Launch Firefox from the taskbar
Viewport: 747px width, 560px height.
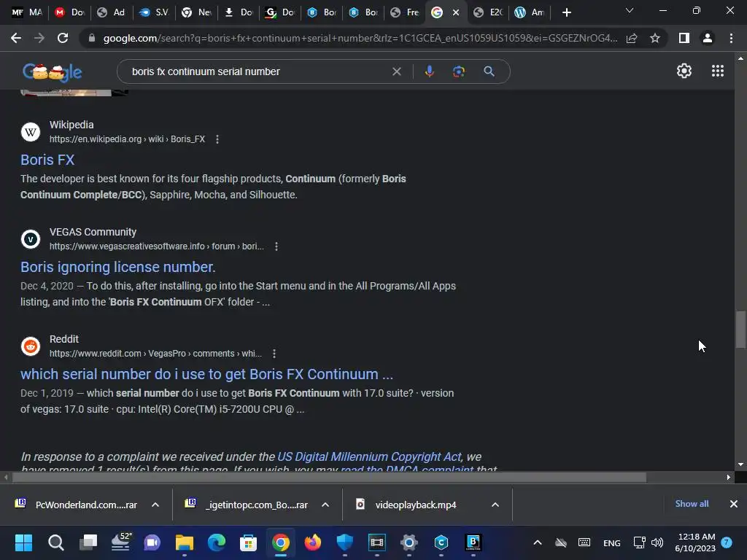(x=312, y=542)
